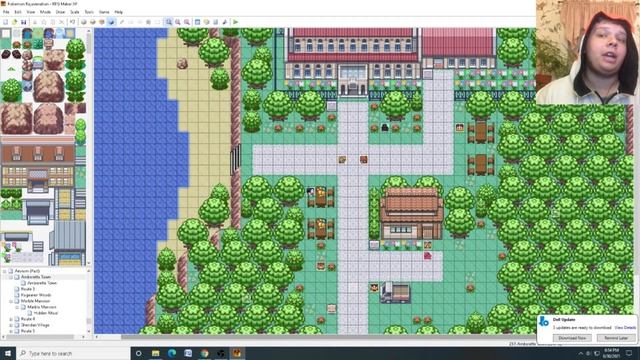640x360 pixels.
Task: Open the Game menu
Action: click(x=104, y=12)
